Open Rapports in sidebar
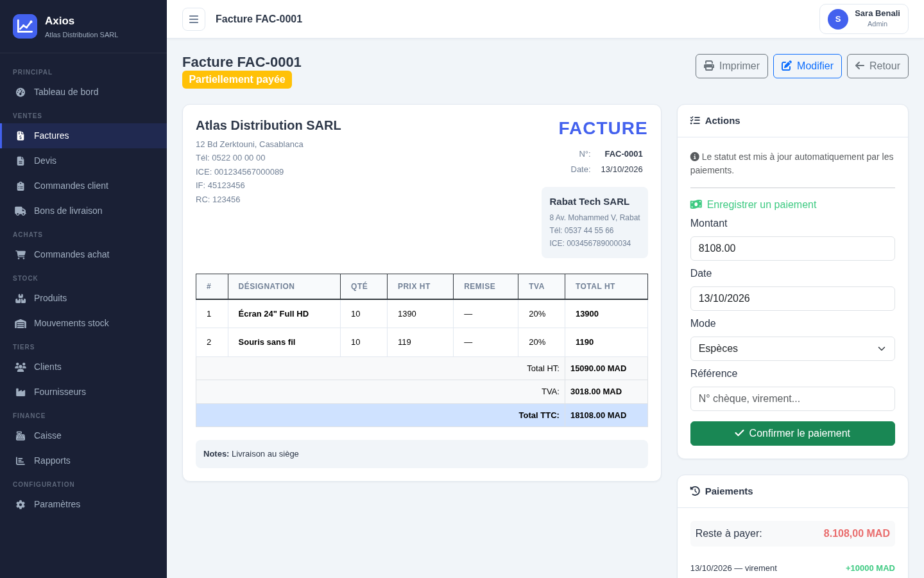The width and height of the screenshot is (924, 578). point(83,460)
